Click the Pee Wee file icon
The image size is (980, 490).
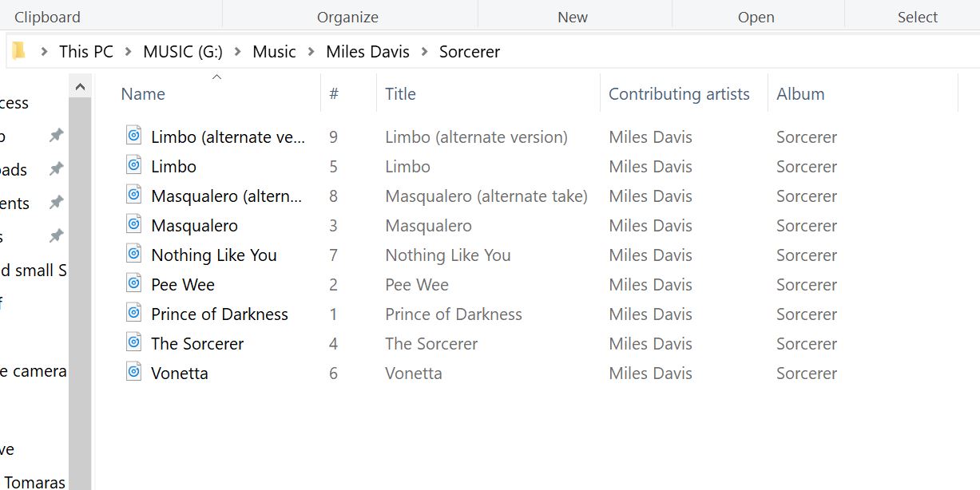[134, 284]
